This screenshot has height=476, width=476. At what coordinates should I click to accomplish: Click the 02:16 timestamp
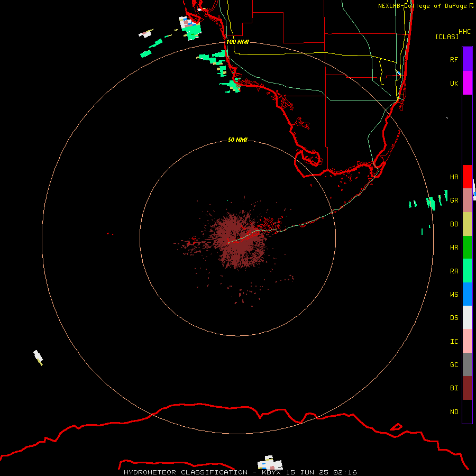tap(345, 472)
